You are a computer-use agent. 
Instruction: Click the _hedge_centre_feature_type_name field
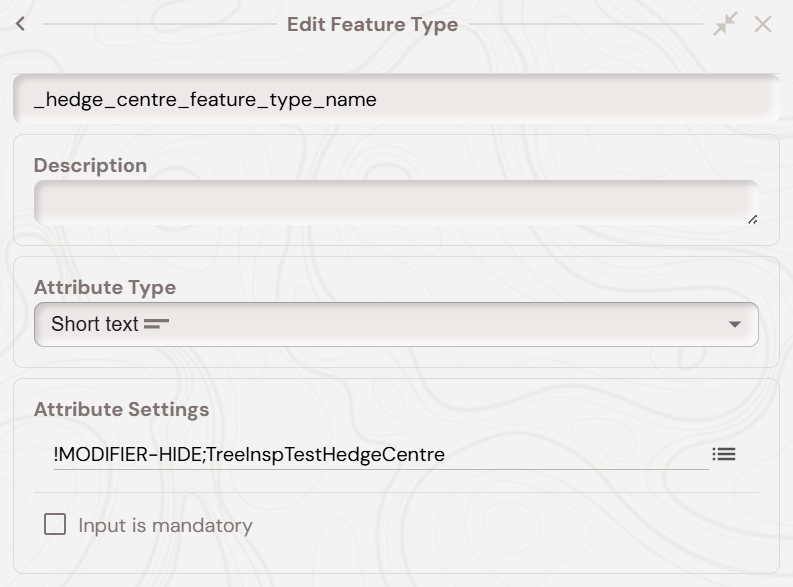tap(396, 99)
